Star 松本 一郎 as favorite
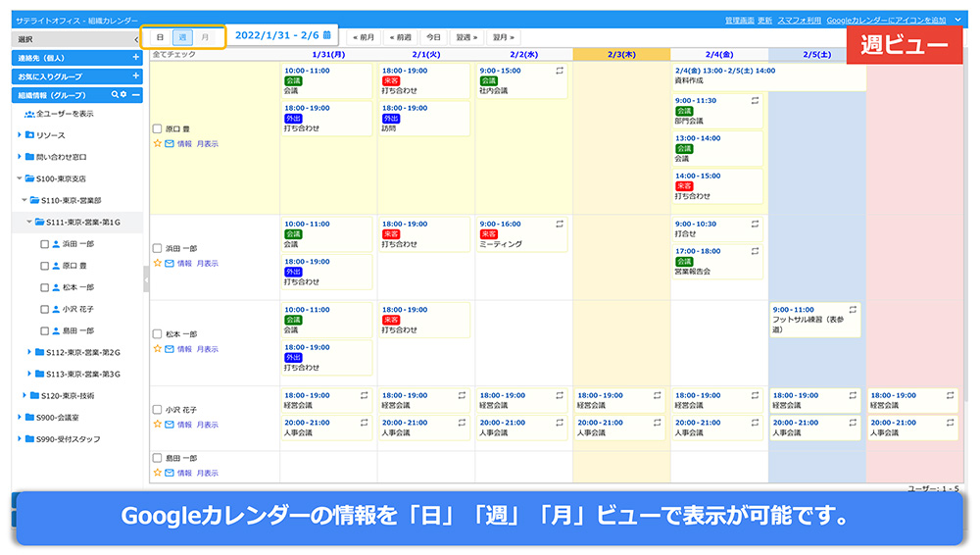Screen dimensions: 980x555 (158, 349)
